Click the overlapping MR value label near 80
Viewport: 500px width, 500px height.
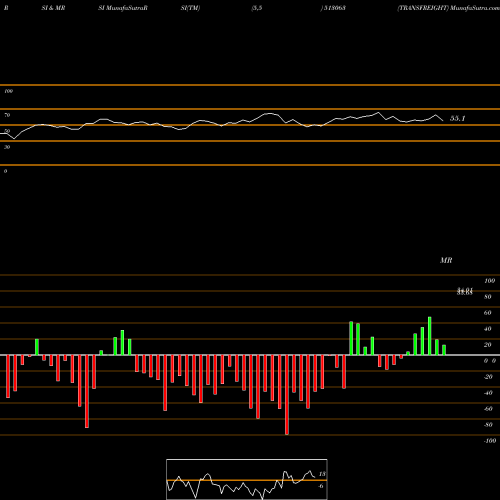click(x=465, y=292)
